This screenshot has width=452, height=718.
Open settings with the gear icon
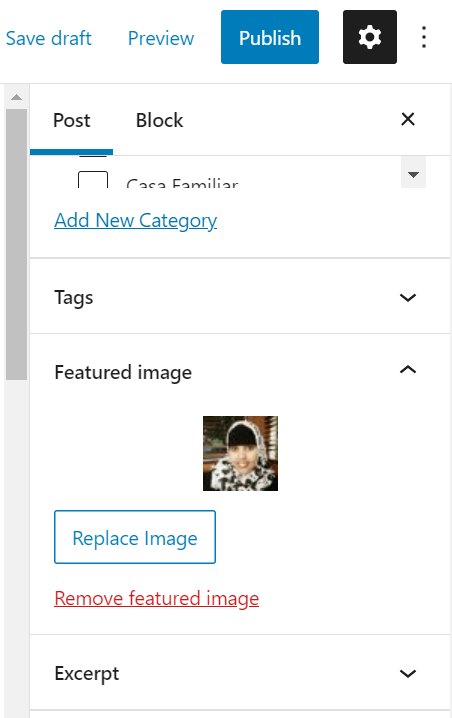click(370, 37)
